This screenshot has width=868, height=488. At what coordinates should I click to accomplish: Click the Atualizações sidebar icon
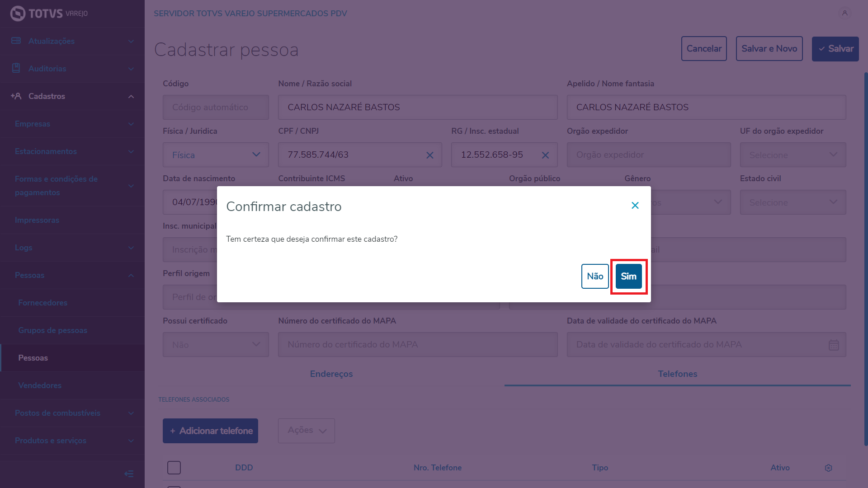(16, 41)
